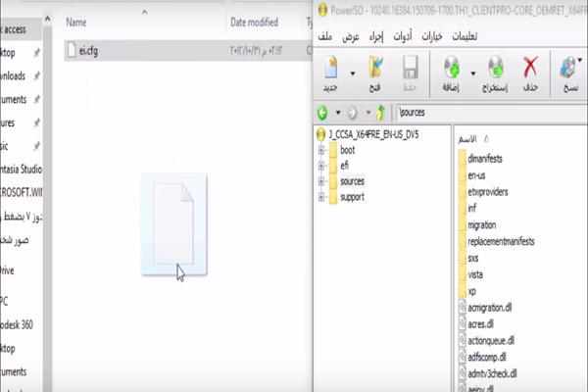Select the boot folder in tree
This screenshot has height=392, width=588.
tap(347, 150)
